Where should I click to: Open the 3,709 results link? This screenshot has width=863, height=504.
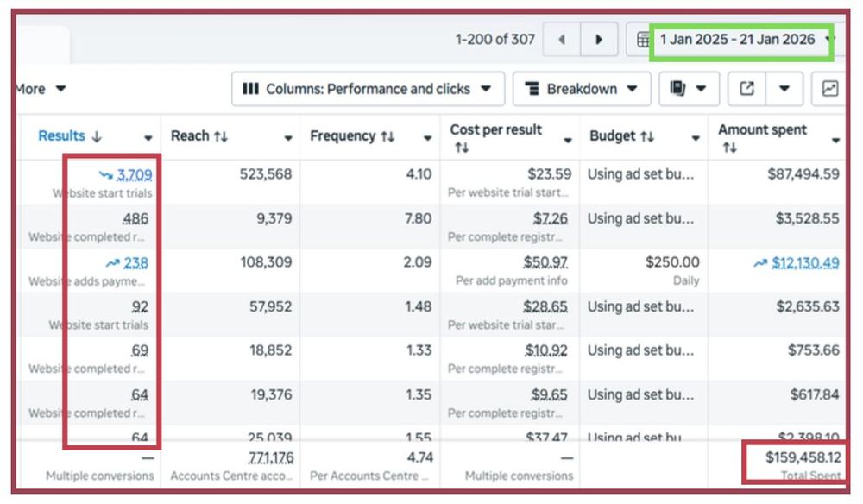tap(135, 175)
